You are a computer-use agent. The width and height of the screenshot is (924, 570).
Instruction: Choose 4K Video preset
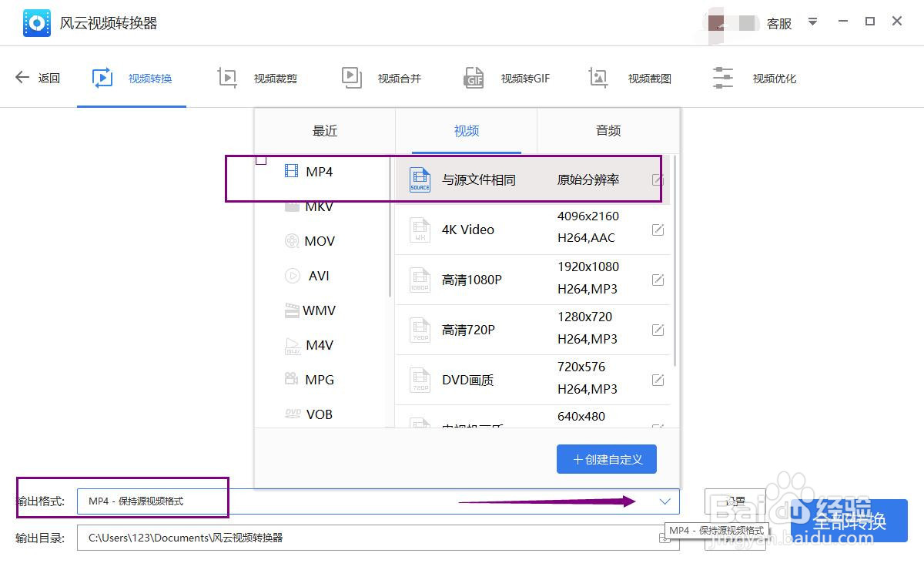click(x=532, y=230)
